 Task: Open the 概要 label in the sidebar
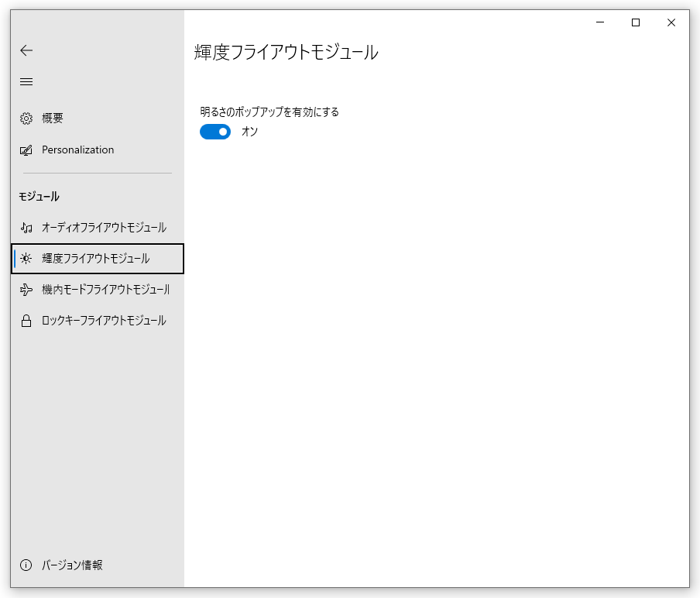click(53, 118)
